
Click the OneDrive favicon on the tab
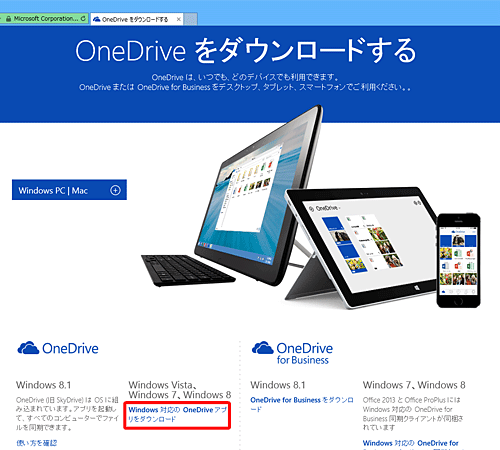pyautogui.click(x=96, y=19)
